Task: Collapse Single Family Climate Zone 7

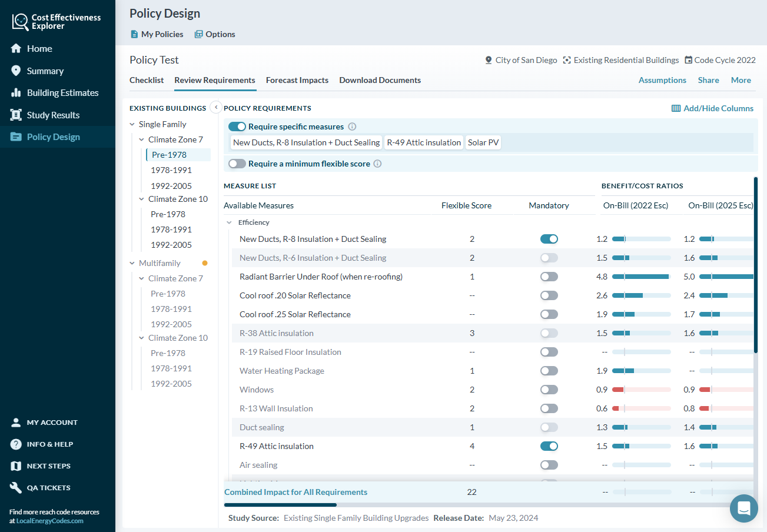Action: tap(142, 139)
